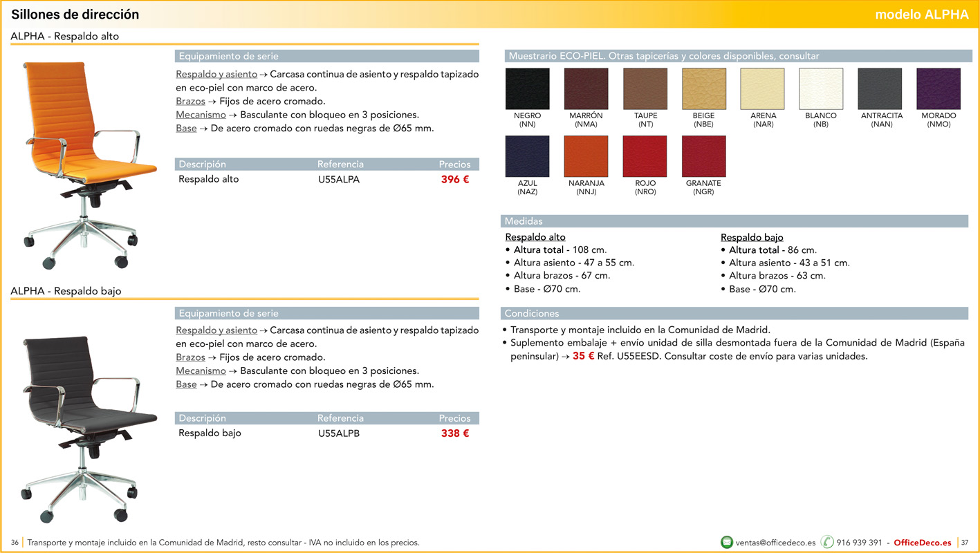
Task: Click the 396 € price
Action: pos(455,180)
